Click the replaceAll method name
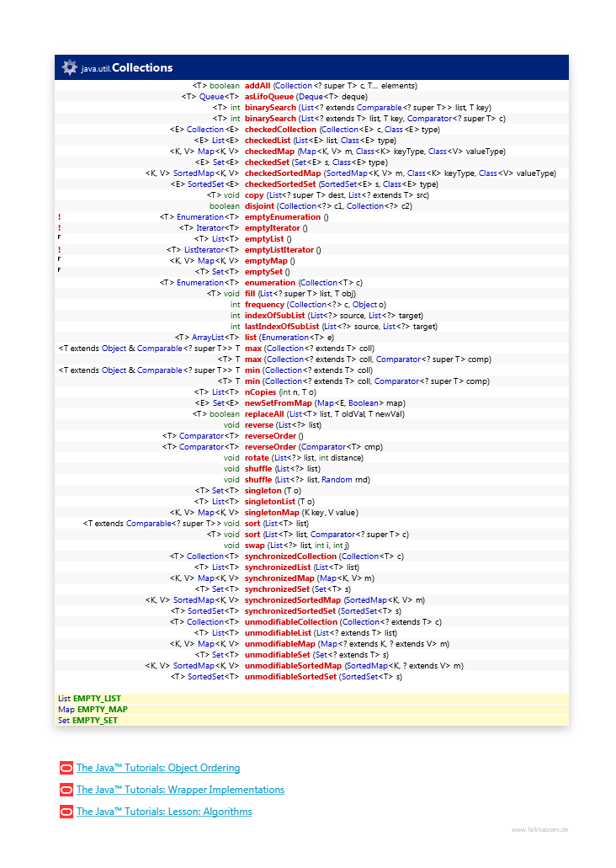The image size is (616, 868). tap(264, 414)
